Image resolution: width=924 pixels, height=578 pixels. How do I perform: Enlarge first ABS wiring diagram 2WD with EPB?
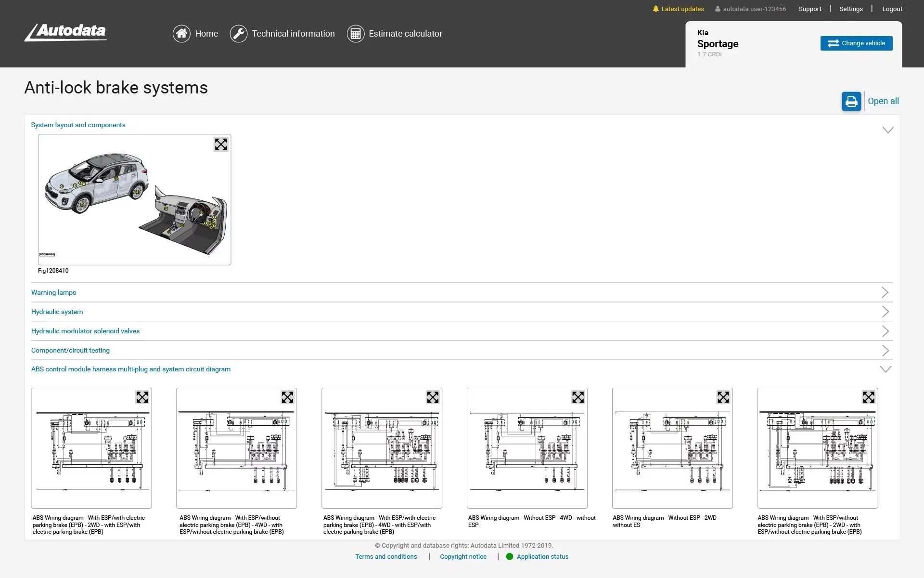142,397
